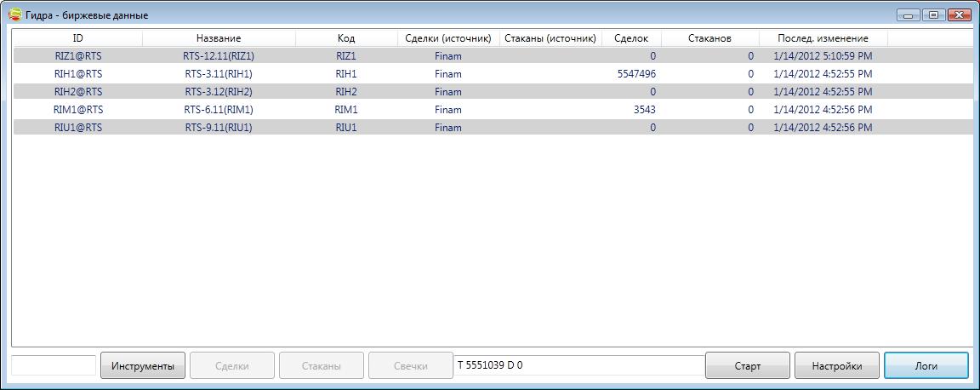The image size is (980, 390).
Task: Open the Настройки settings
Action: click(x=837, y=365)
